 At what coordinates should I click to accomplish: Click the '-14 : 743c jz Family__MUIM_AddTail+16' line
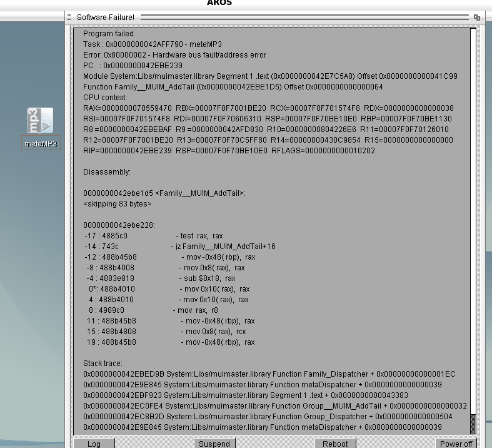coord(180,247)
